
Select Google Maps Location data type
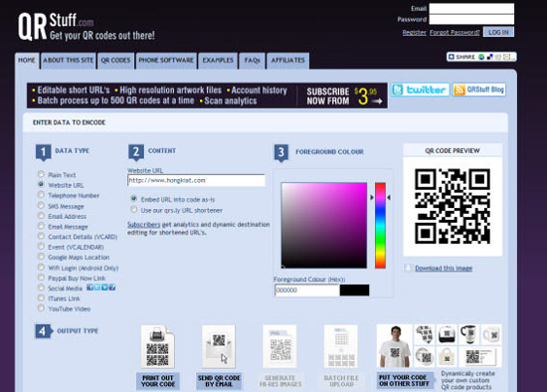tap(41, 257)
